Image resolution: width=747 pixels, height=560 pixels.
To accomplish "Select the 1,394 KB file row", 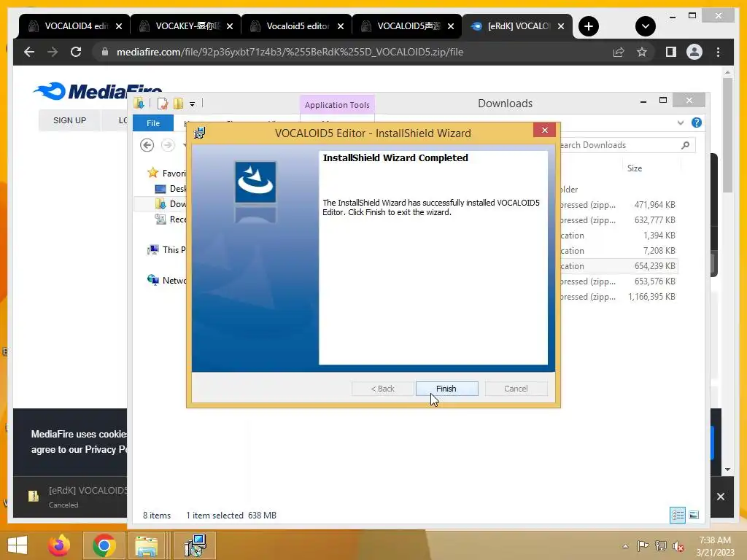I will click(x=618, y=236).
